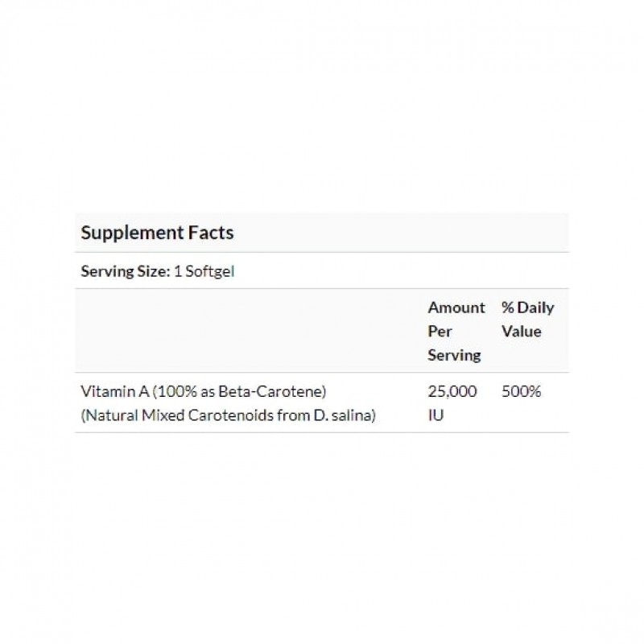The image size is (644, 644).
Task: Click the Amount Per Serving column header
Action: [x=456, y=331]
